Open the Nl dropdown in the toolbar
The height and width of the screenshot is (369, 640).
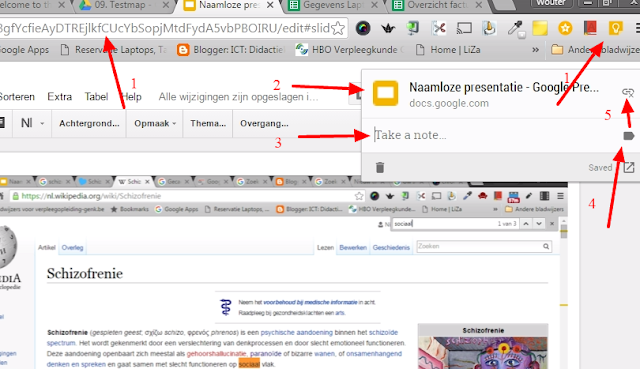(x=33, y=123)
